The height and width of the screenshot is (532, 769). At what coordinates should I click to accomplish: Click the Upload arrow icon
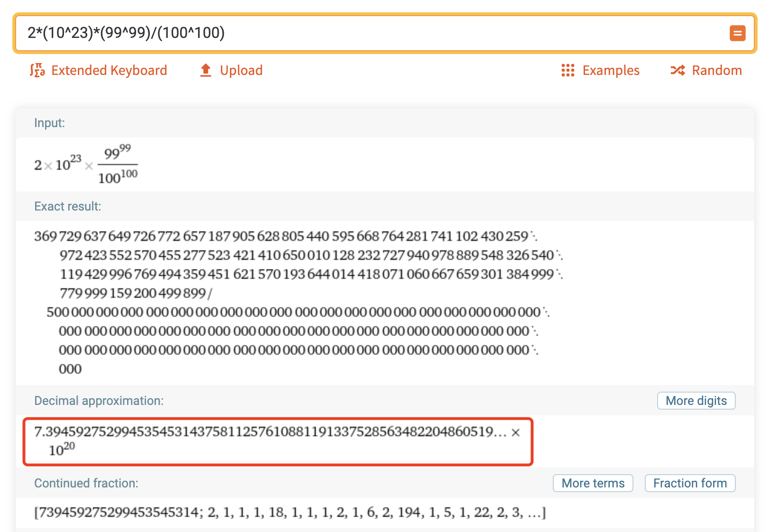[x=206, y=70]
